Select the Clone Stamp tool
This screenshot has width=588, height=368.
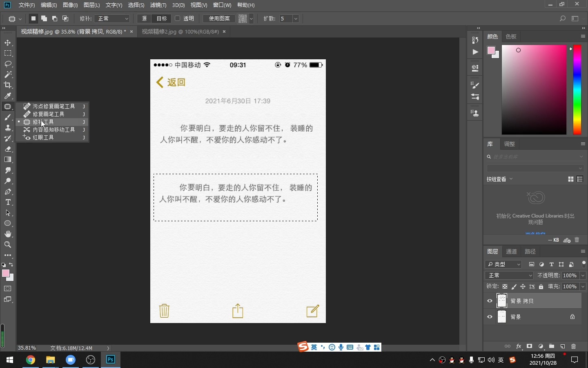(x=8, y=128)
